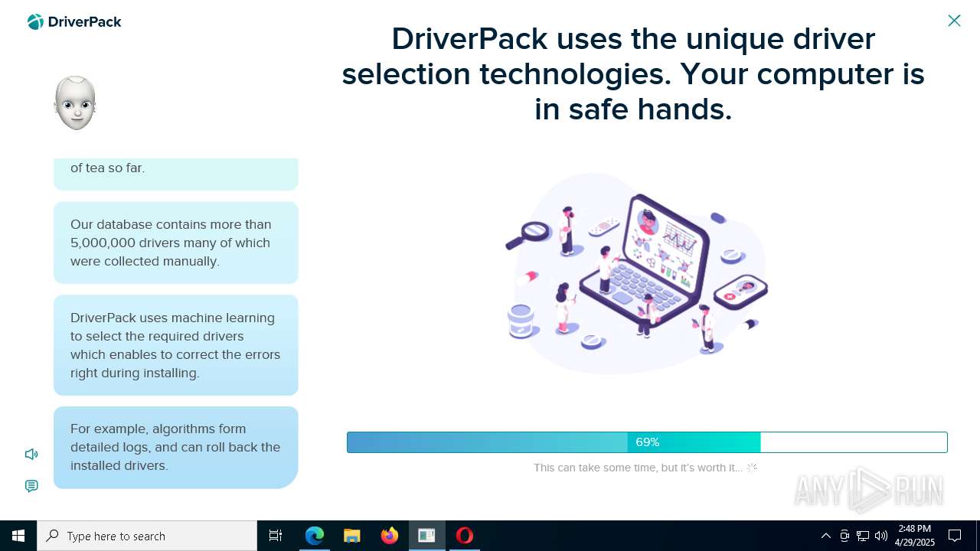This screenshot has width=980, height=551.
Task: Select message about algorithms forming detailed logs
Action: tap(175, 448)
